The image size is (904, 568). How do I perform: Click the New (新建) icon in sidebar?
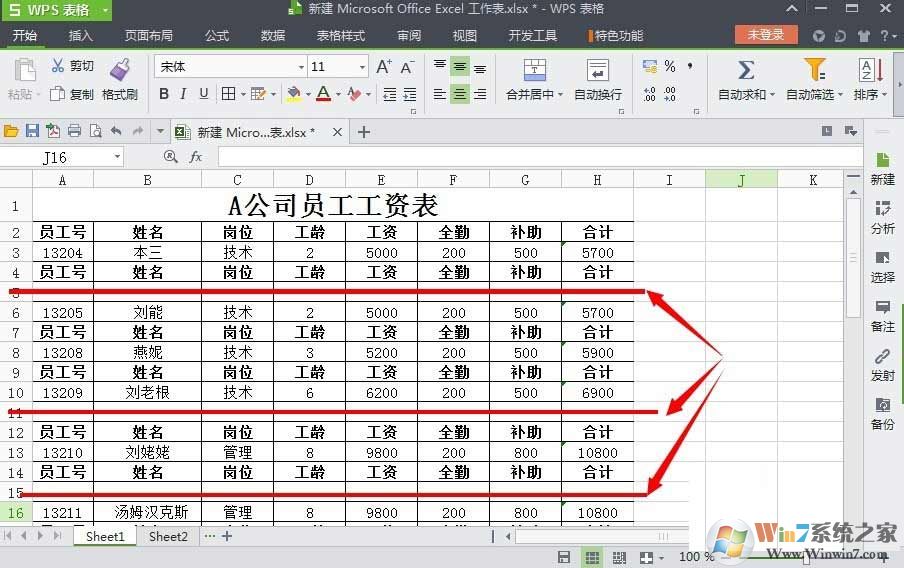[x=883, y=160]
